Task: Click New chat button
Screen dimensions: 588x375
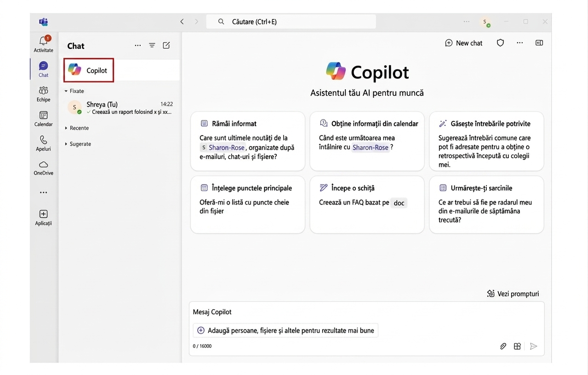Action: tap(464, 43)
